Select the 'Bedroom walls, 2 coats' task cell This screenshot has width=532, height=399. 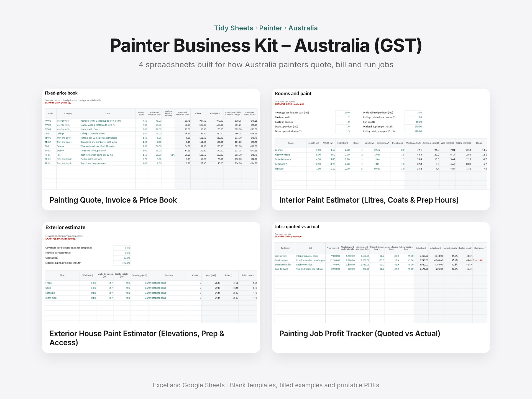[x=108, y=121]
